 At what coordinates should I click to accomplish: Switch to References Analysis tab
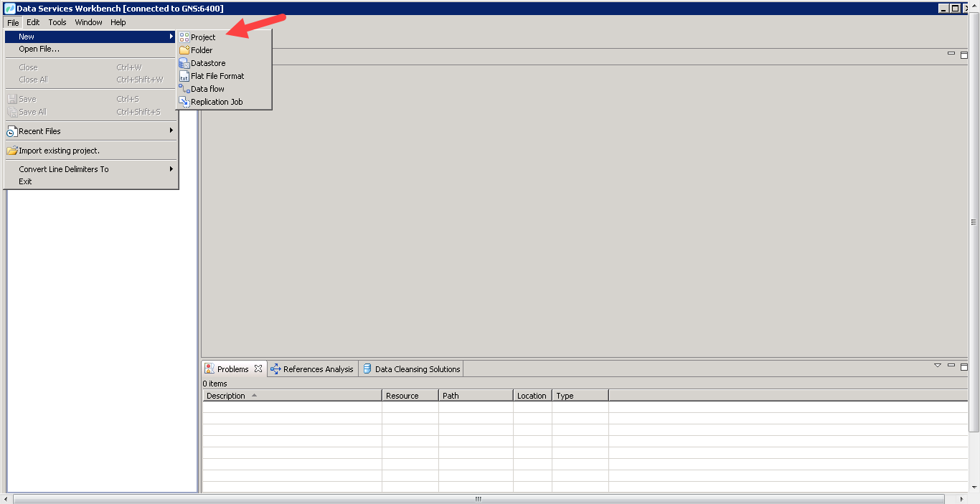313,369
